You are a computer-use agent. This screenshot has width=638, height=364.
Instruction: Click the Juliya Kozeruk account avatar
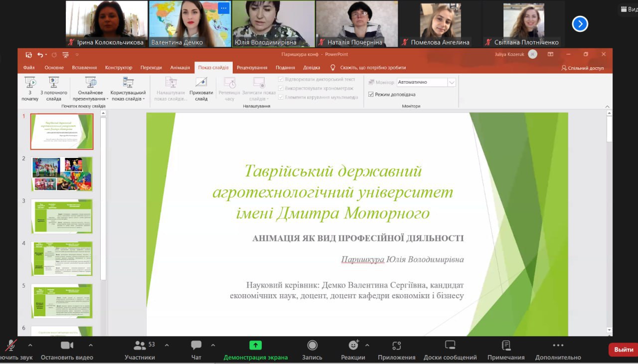click(x=532, y=54)
